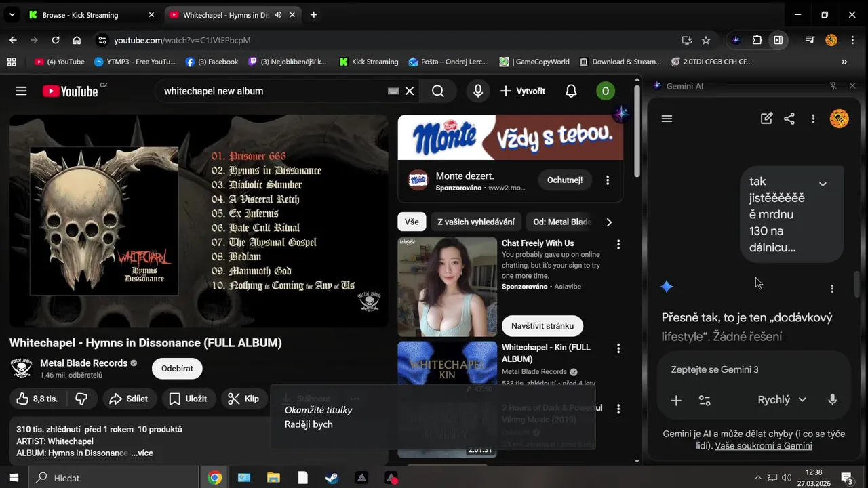Close the Gemini AI side panel
The width and height of the screenshot is (868, 488).
point(852,86)
